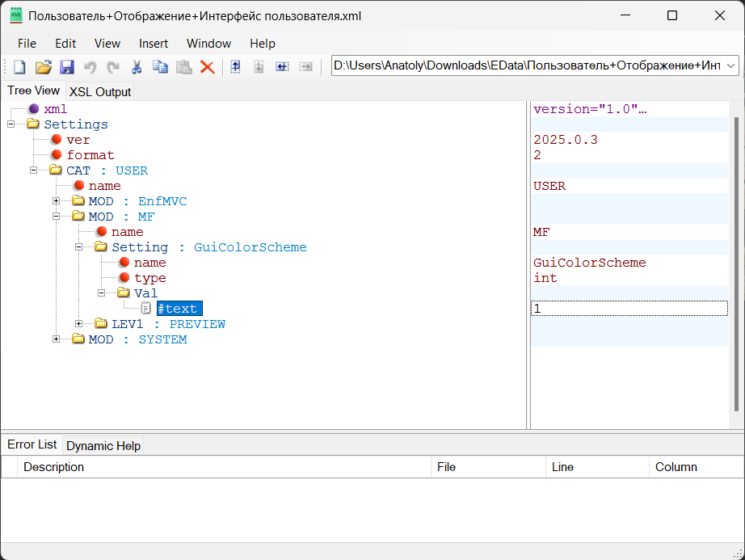
Task: Select the #text tree node
Action: pyautogui.click(x=179, y=308)
